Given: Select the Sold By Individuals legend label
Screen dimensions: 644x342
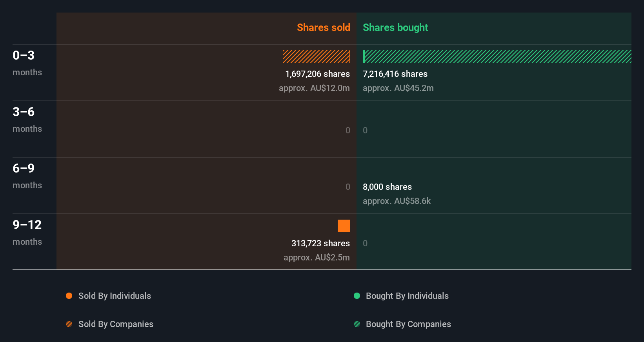Looking at the screenshot, I should tap(115, 296).
